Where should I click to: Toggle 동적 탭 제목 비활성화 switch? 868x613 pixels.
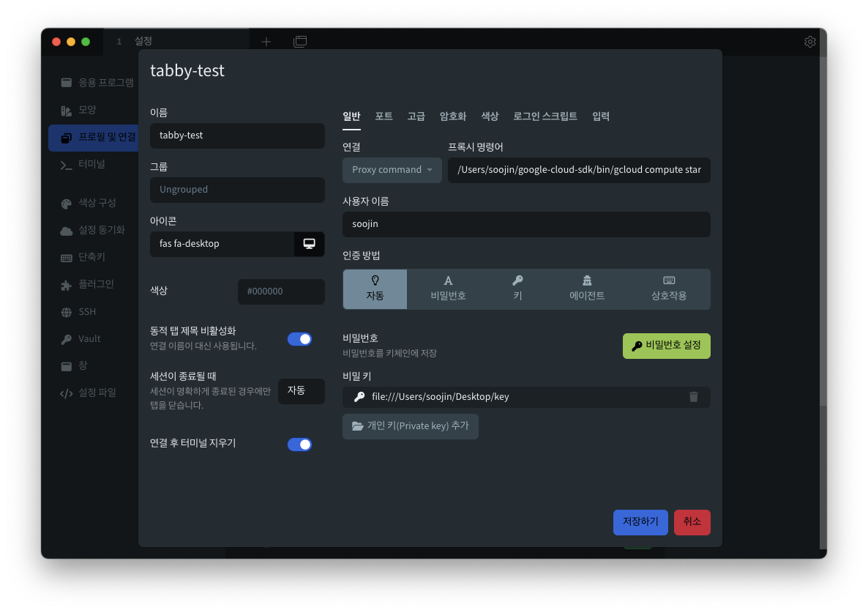click(x=299, y=339)
